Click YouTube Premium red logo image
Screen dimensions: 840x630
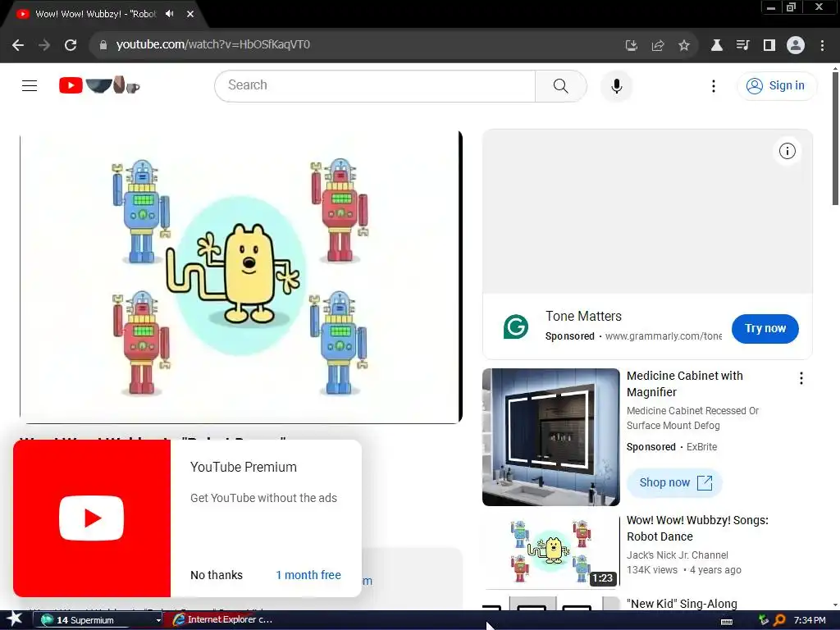click(92, 518)
